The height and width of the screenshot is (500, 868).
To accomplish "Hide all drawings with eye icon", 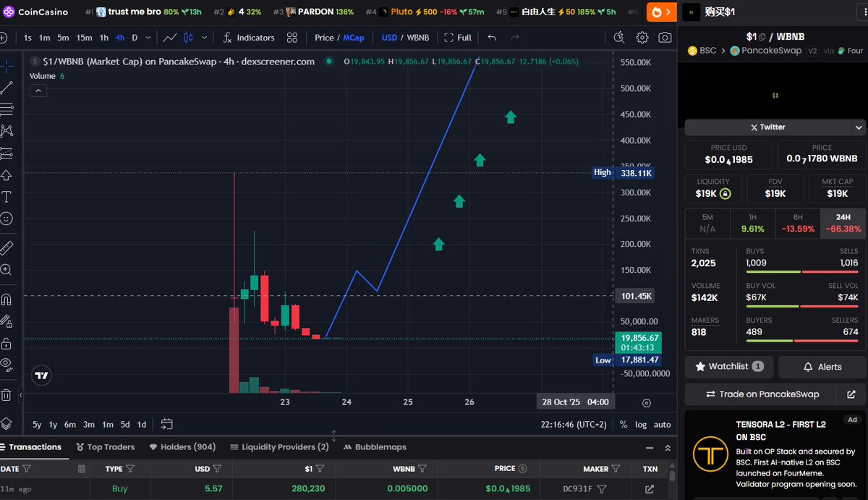I will coord(7,365).
